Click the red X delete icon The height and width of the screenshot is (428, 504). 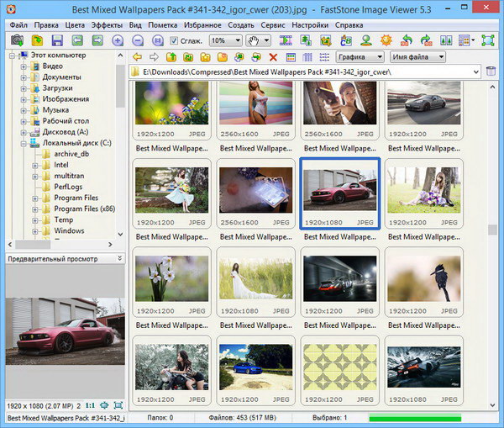tap(273, 57)
